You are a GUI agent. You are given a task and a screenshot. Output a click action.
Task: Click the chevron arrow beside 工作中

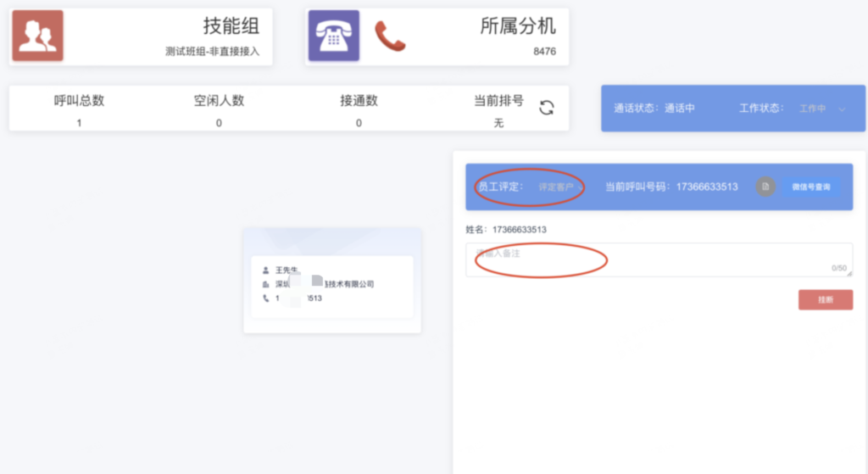[842, 109]
